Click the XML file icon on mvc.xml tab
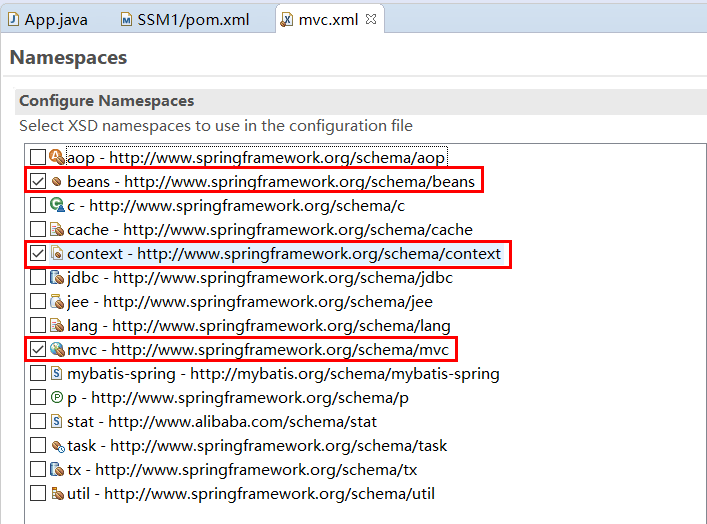 click(286, 19)
